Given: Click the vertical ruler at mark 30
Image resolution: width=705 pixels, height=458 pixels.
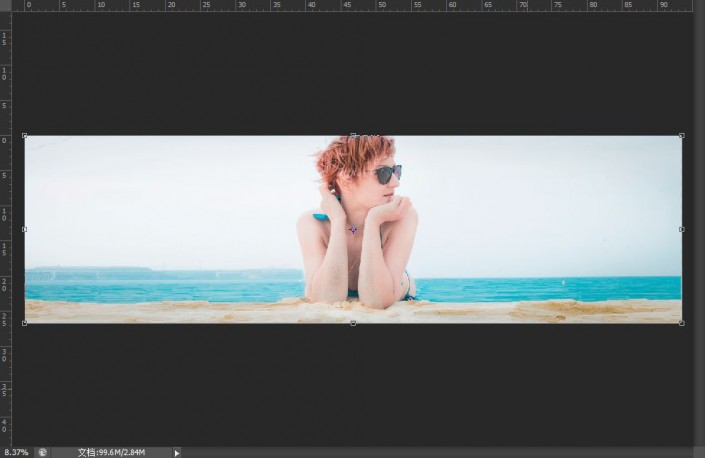Looking at the screenshot, I should (x=4, y=355).
